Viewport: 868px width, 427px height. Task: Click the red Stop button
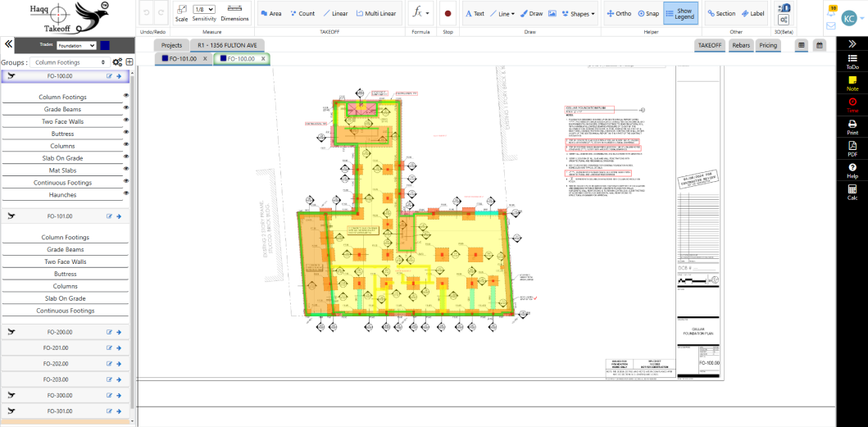point(448,14)
